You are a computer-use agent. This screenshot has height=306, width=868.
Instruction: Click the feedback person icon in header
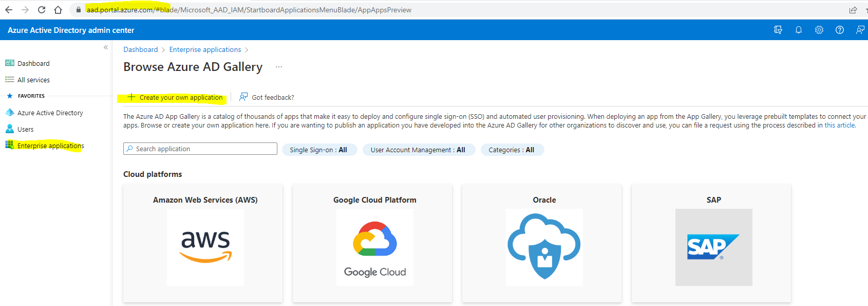tap(860, 30)
